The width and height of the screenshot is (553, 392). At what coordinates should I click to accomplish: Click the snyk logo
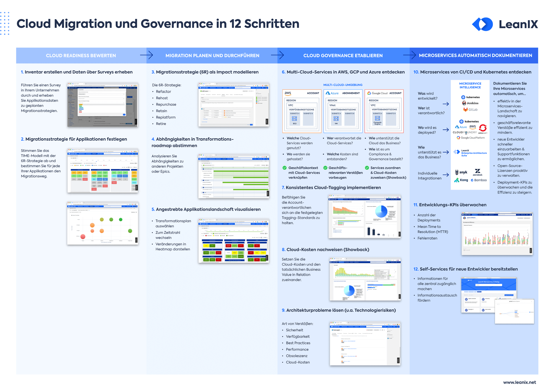click(461, 172)
